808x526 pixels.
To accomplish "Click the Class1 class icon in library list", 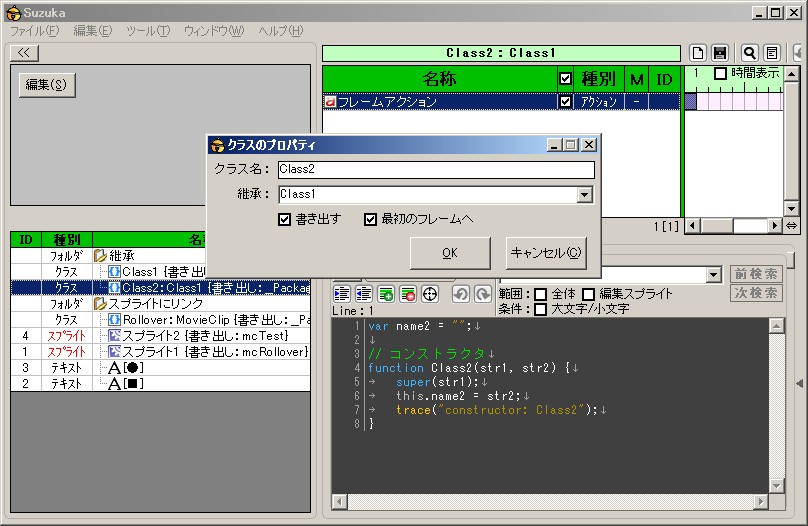I will tap(114, 272).
